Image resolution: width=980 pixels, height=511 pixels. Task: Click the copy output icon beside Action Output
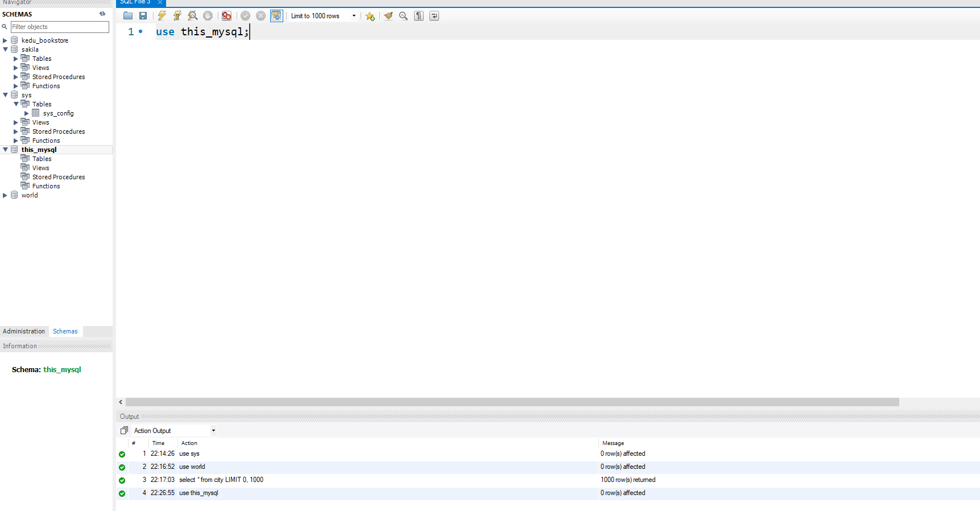[x=124, y=430]
